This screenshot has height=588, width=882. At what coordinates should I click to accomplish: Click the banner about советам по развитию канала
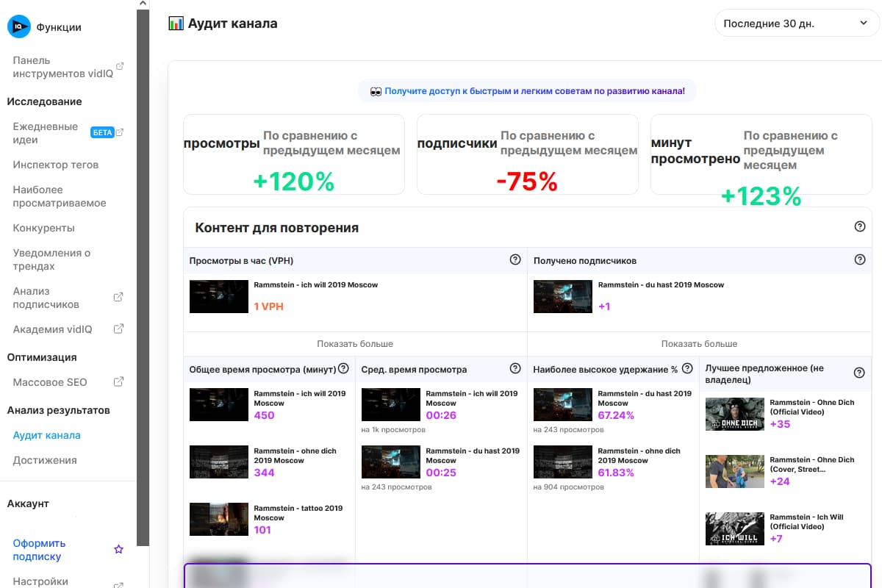tap(526, 89)
